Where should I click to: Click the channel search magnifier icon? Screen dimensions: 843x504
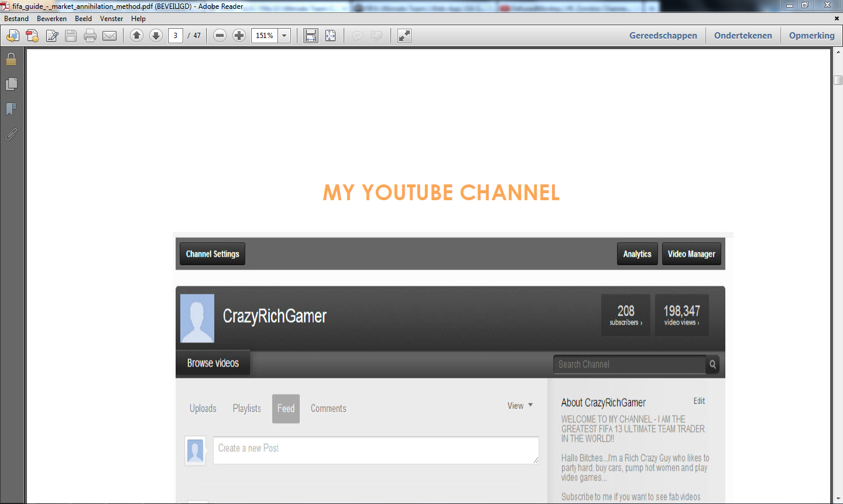[712, 364]
